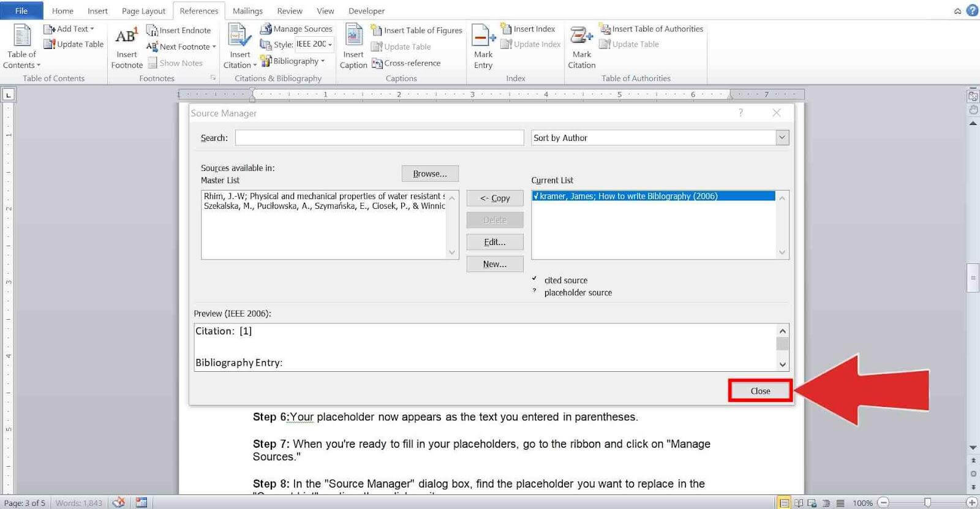Click the Browse button
Screen dimensions: 980x509
click(x=430, y=174)
